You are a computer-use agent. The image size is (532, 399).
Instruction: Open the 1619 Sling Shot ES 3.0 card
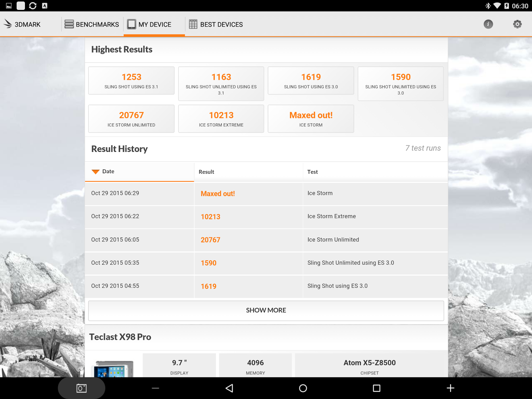point(311,81)
